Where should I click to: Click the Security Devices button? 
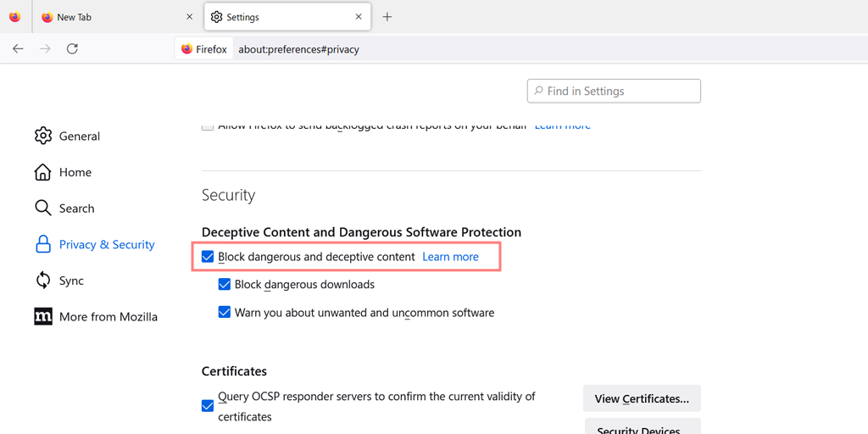[x=643, y=426]
